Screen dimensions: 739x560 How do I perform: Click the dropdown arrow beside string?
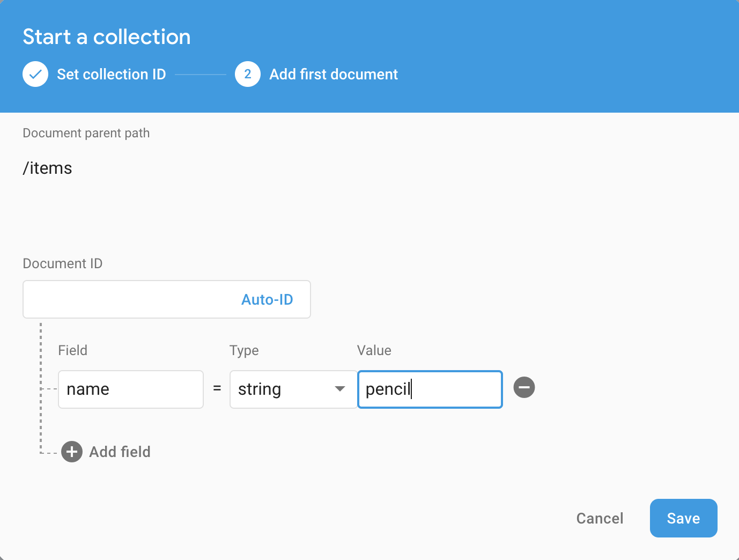pyautogui.click(x=340, y=389)
